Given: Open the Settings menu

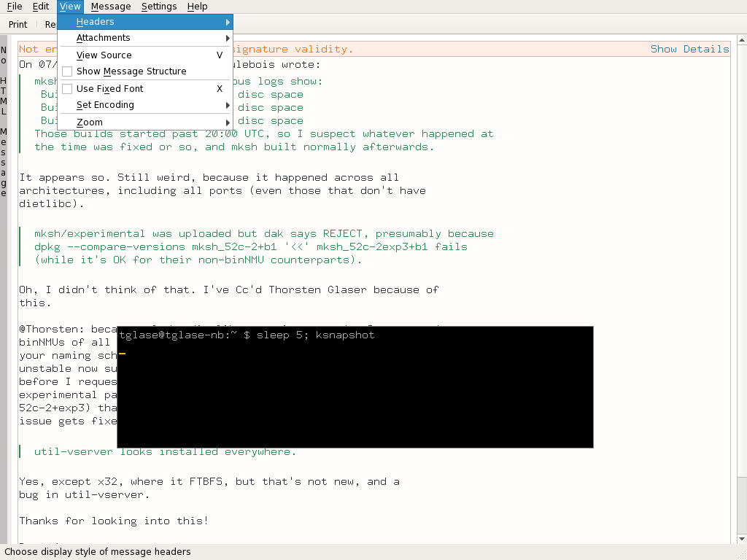Looking at the screenshot, I should pos(159,7).
